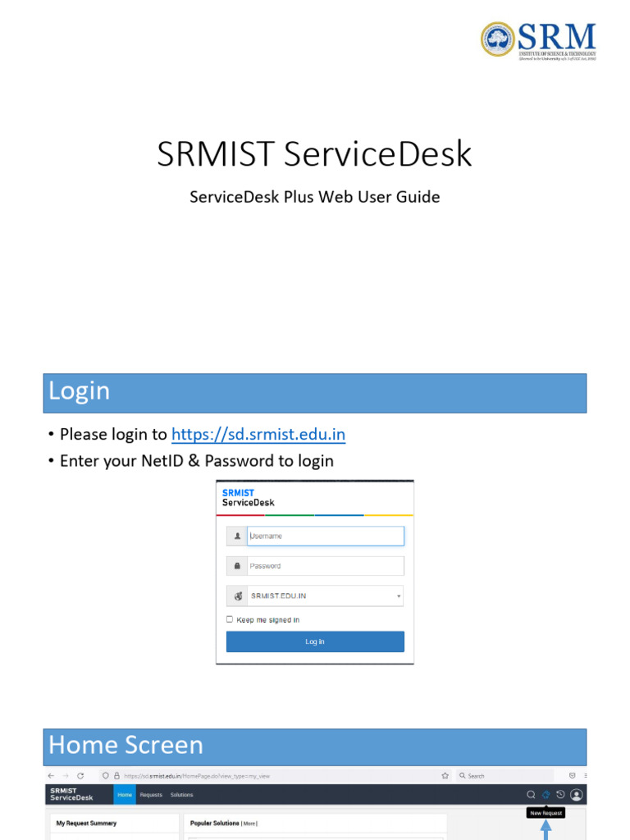Image resolution: width=630 pixels, height=840 pixels.
Task: Click the SRMIST ServiceDesk logo in navbar
Action: pos(71,794)
